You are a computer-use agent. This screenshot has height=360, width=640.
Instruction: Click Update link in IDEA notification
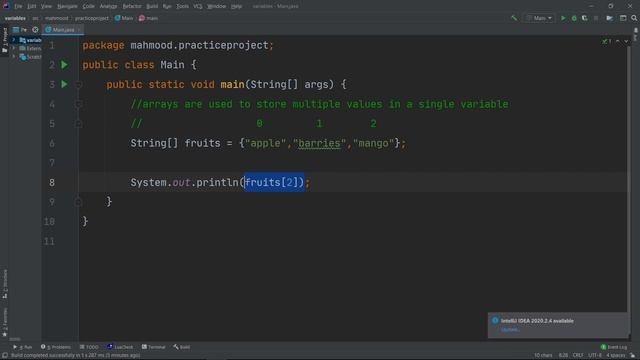[x=510, y=330]
